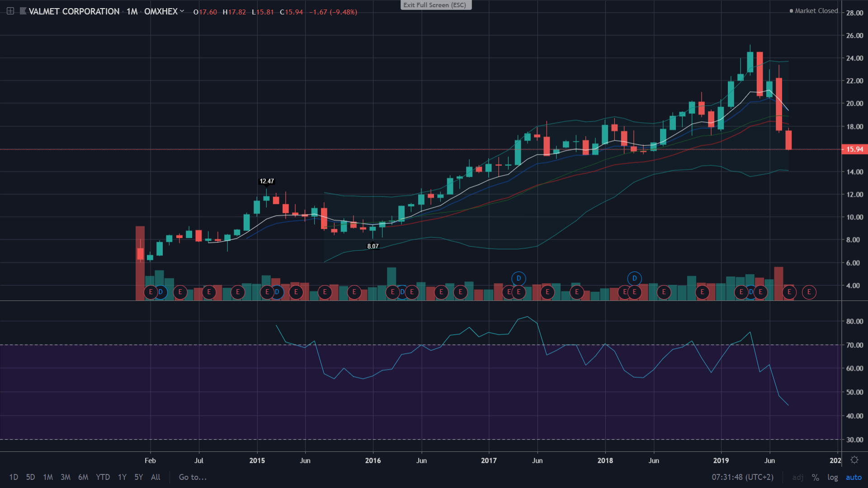Click the dividend D marker above 2018 volume bars
This screenshot has height=488, width=868.
[634, 278]
